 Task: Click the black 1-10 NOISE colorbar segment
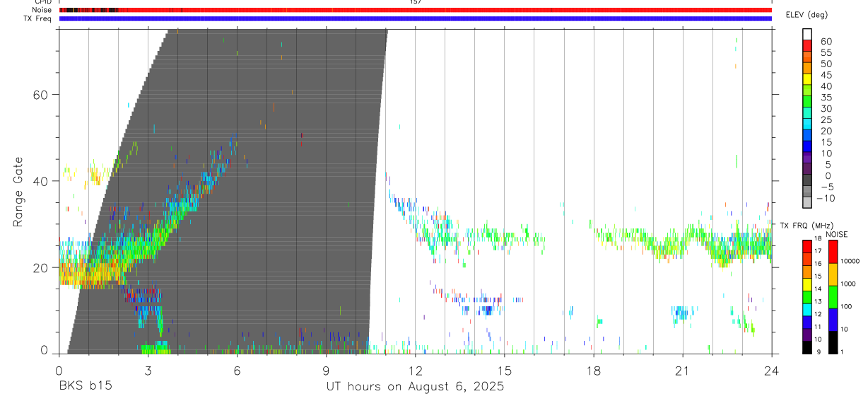coord(833,342)
